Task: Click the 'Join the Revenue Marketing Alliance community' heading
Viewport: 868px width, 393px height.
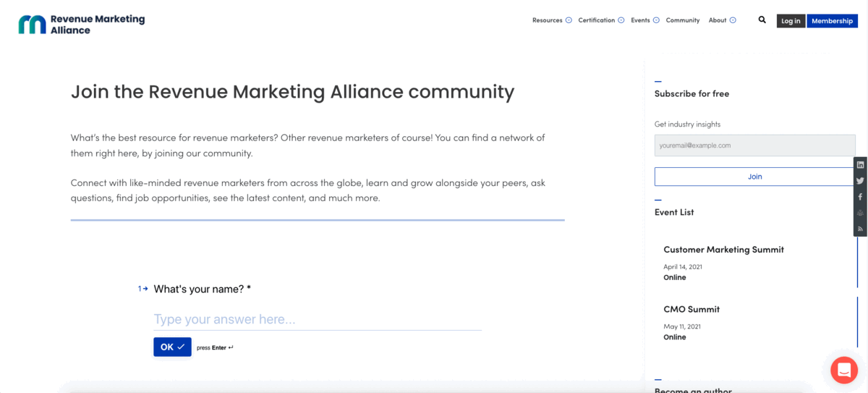Action: (x=292, y=92)
